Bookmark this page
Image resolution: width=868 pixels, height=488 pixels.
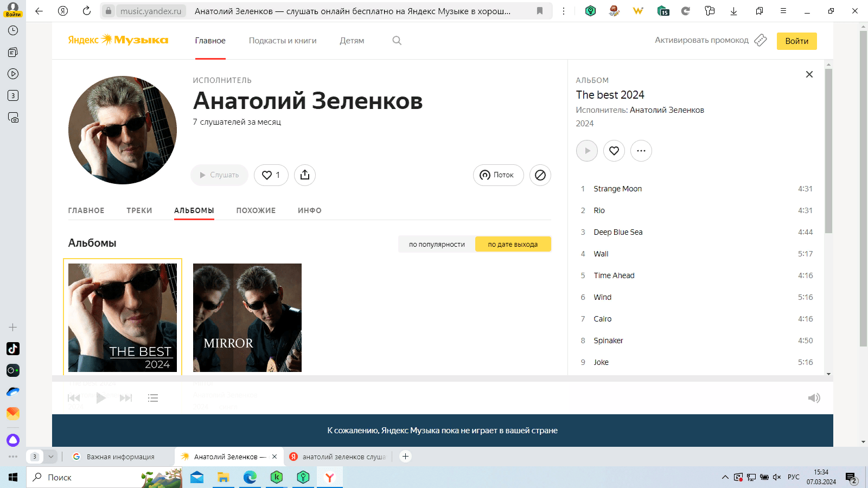pos(540,11)
